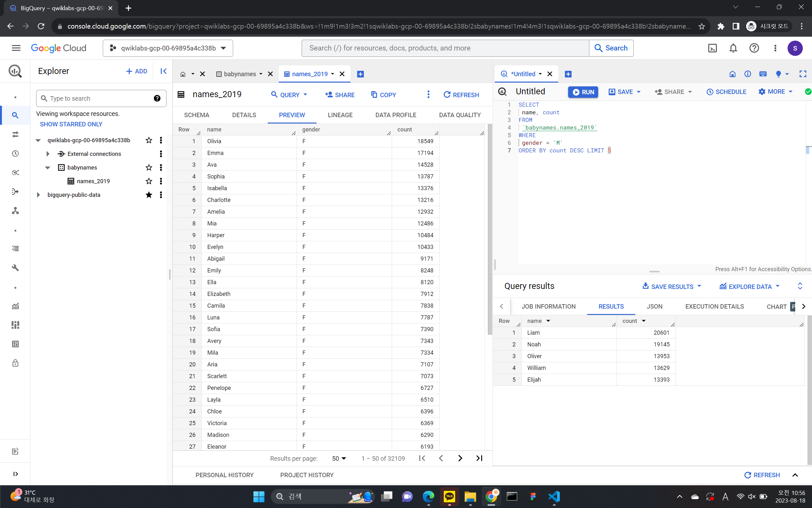
Task: Open Scheduled queries clock icon in sidebar
Action: tap(15, 154)
